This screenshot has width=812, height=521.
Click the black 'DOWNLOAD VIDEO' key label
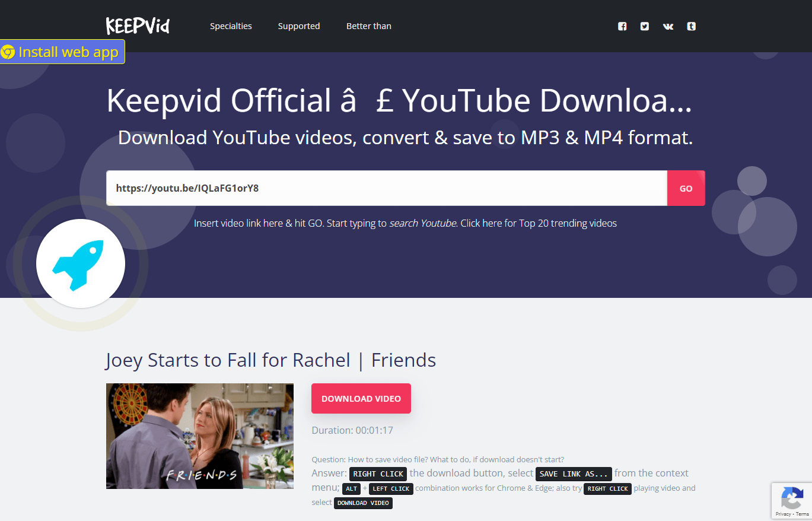[x=363, y=503]
